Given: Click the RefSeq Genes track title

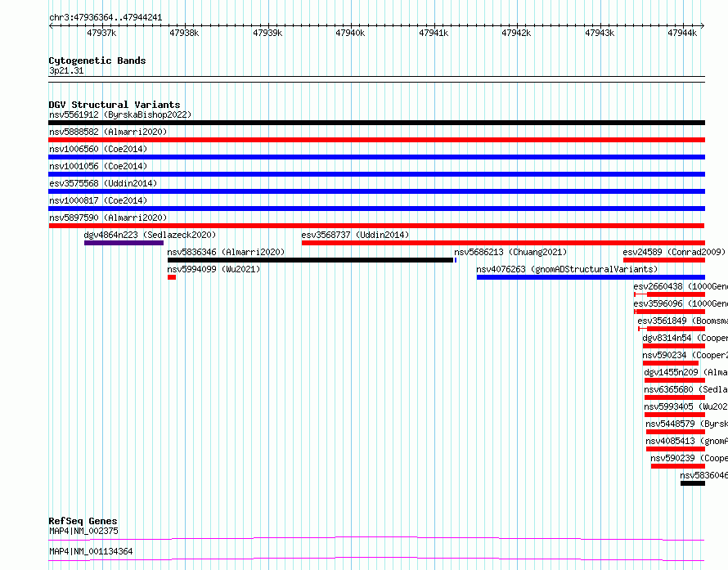Looking at the screenshot, I should pyautogui.click(x=83, y=521).
